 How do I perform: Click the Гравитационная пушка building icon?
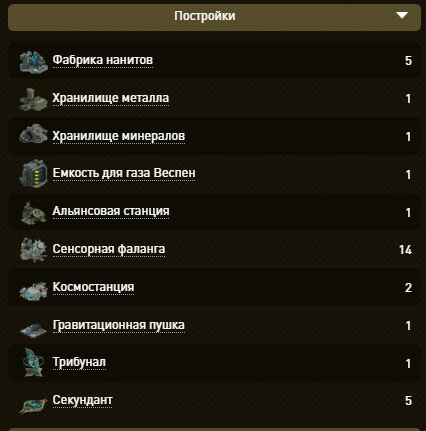pos(33,330)
